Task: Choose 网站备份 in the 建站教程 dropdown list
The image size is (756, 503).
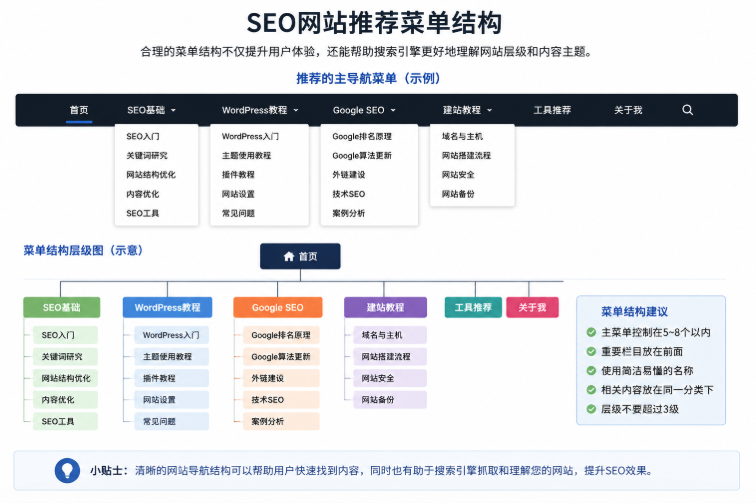Action: coord(458,194)
